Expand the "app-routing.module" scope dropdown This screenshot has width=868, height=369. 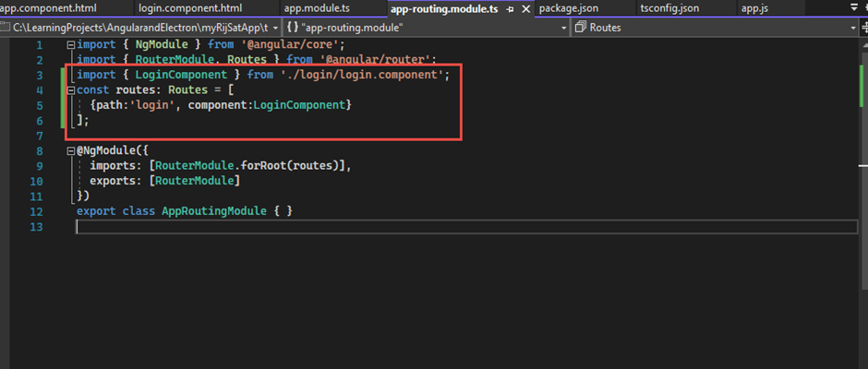(563, 28)
